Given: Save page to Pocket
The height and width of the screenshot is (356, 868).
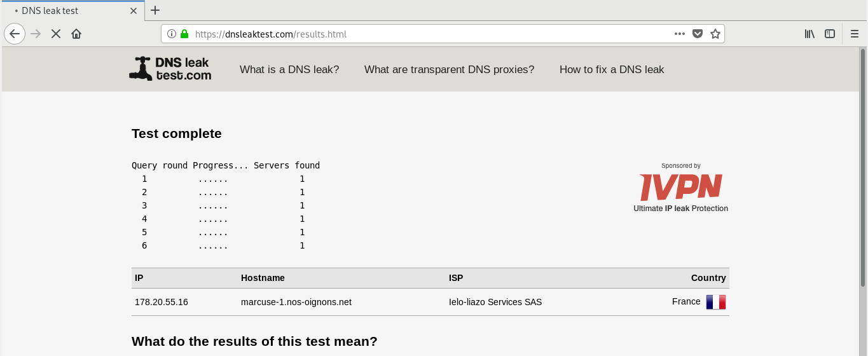Looking at the screenshot, I should pyautogui.click(x=698, y=34).
